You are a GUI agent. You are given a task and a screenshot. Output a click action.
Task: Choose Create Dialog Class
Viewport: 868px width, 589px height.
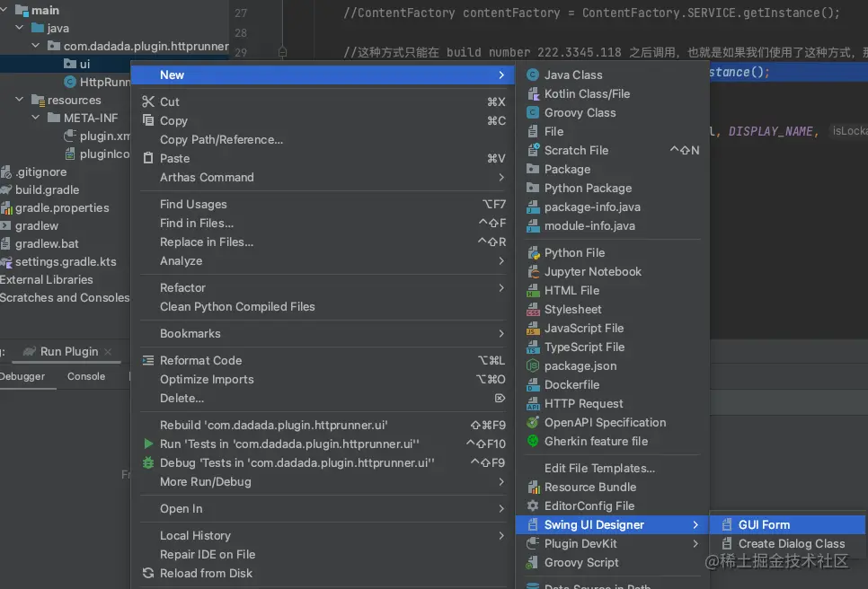click(x=791, y=544)
